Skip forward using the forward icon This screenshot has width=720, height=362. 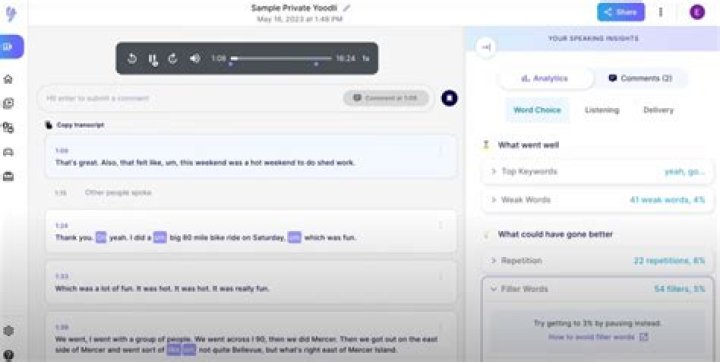(x=173, y=58)
